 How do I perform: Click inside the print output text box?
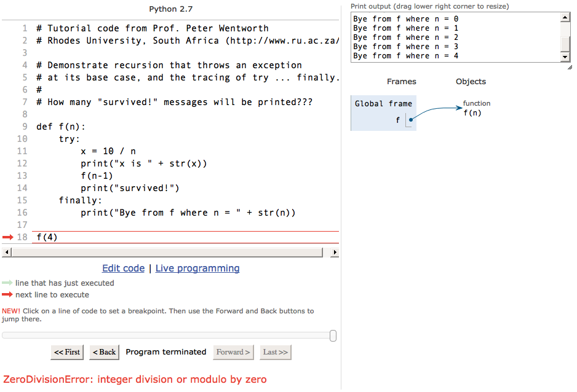(x=456, y=37)
